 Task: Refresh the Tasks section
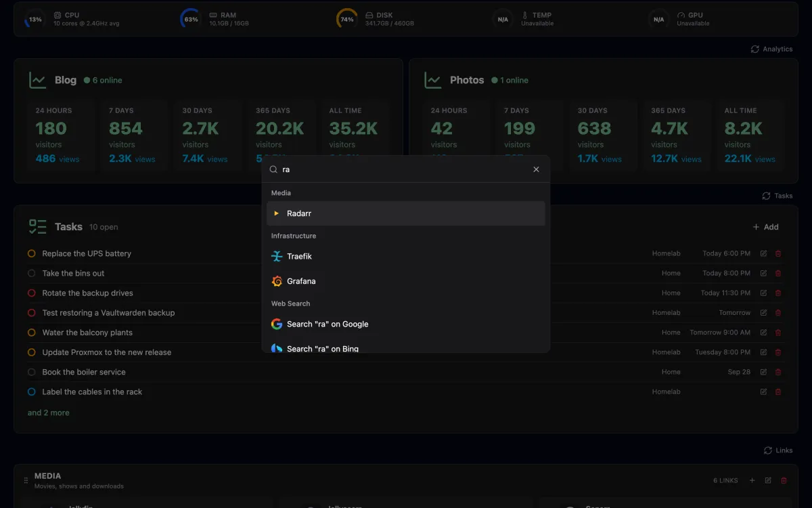pyautogui.click(x=777, y=196)
